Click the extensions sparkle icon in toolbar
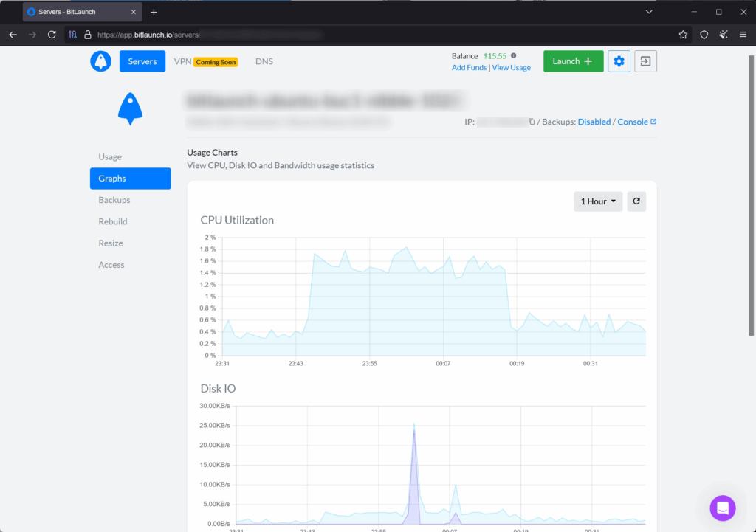756x532 pixels. (724, 35)
